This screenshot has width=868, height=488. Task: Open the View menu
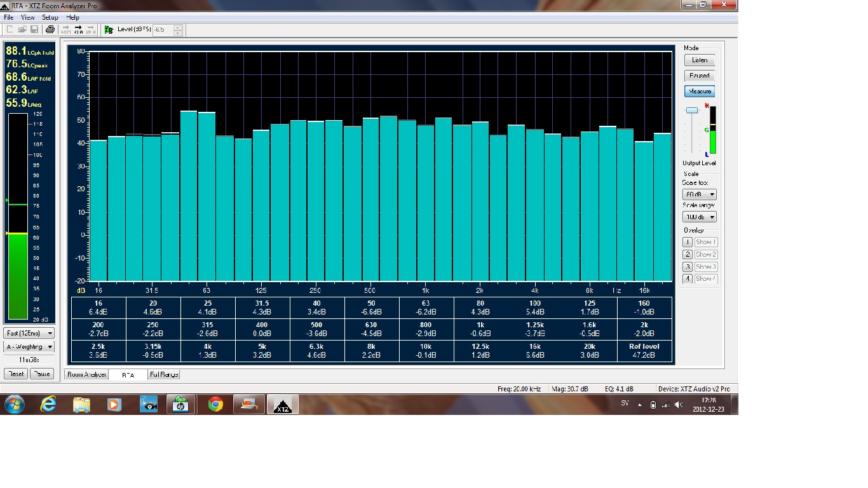[28, 17]
